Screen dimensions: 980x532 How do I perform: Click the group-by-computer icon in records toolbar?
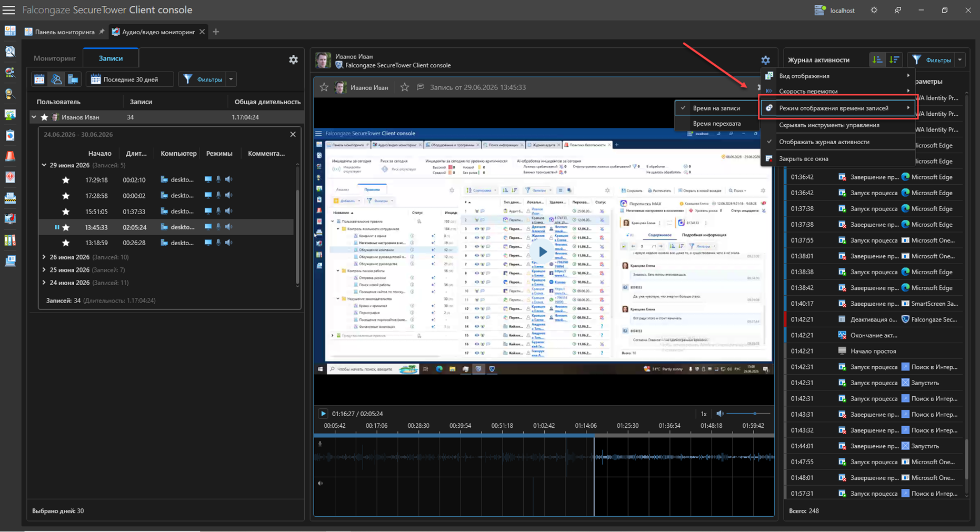pyautogui.click(x=73, y=79)
